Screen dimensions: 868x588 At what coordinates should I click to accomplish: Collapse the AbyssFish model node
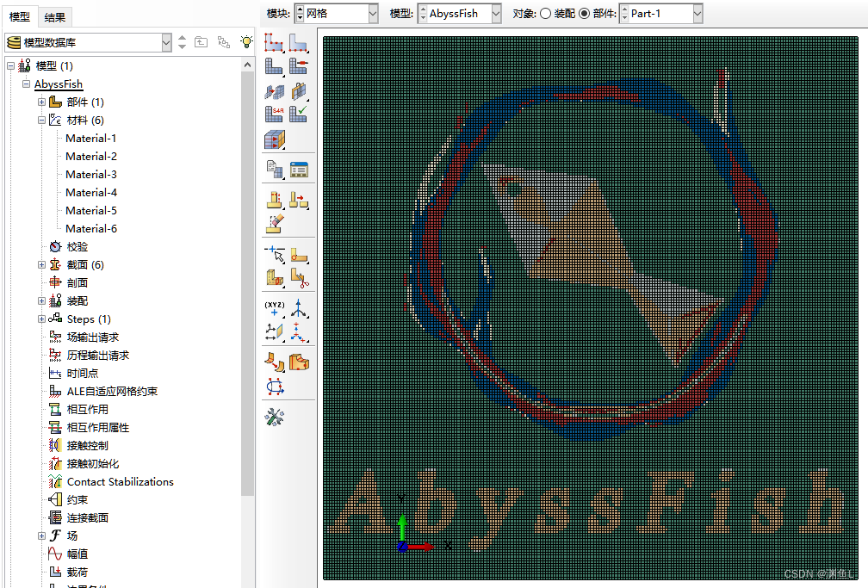click(26, 84)
